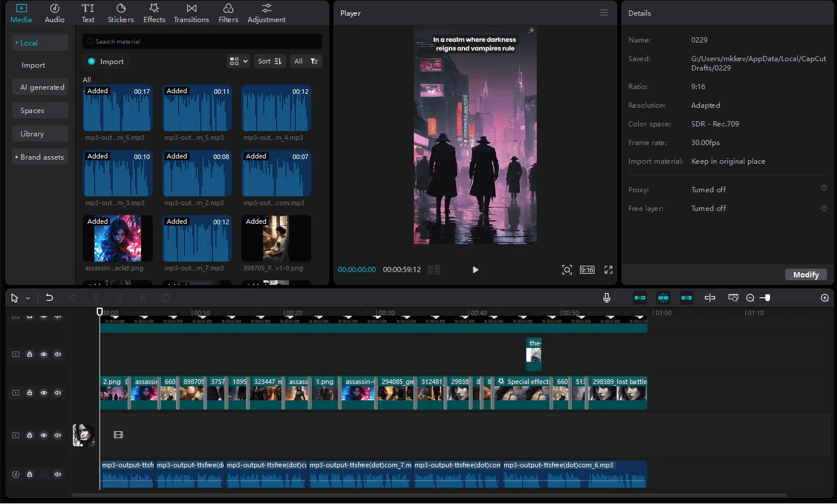Open the Effects panel
Screen dimensions: 837x504
point(154,13)
